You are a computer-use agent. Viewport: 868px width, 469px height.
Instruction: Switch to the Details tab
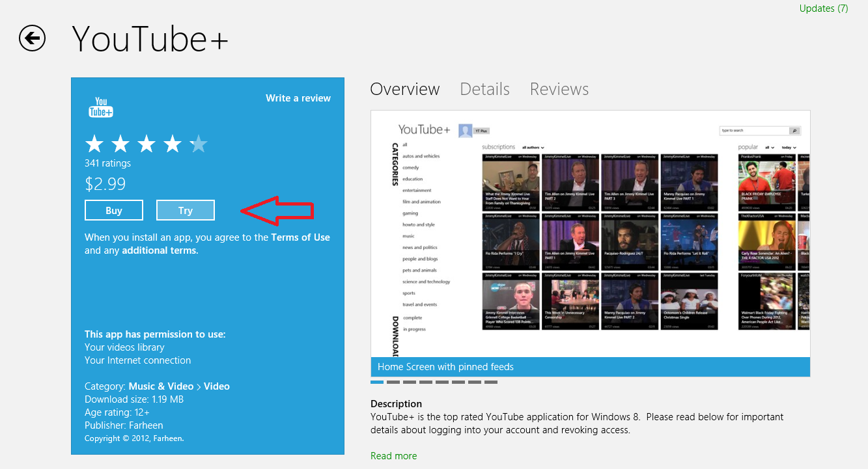(484, 89)
